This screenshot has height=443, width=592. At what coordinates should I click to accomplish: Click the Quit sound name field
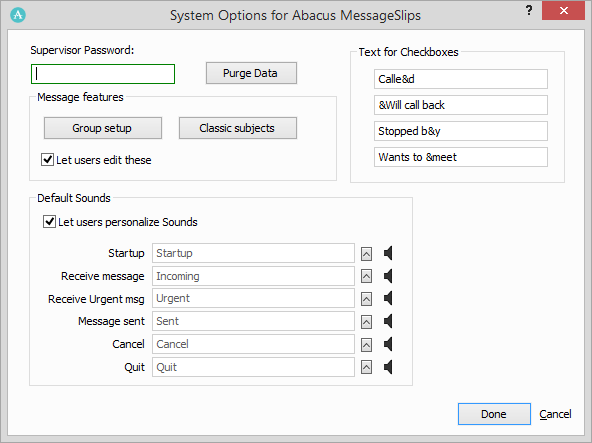coord(253,367)
